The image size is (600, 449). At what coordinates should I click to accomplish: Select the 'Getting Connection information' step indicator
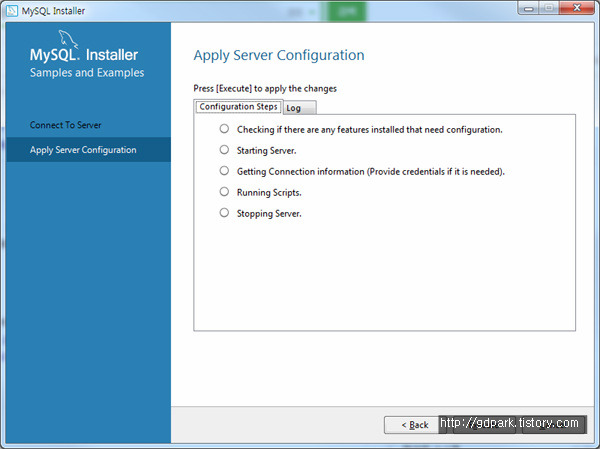(224, 171)
